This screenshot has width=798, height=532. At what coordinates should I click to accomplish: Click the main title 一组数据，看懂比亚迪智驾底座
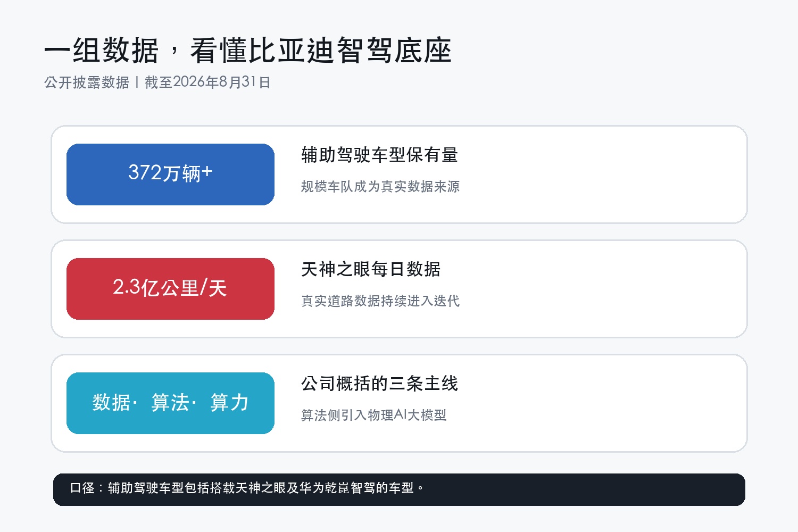point(248,51)
